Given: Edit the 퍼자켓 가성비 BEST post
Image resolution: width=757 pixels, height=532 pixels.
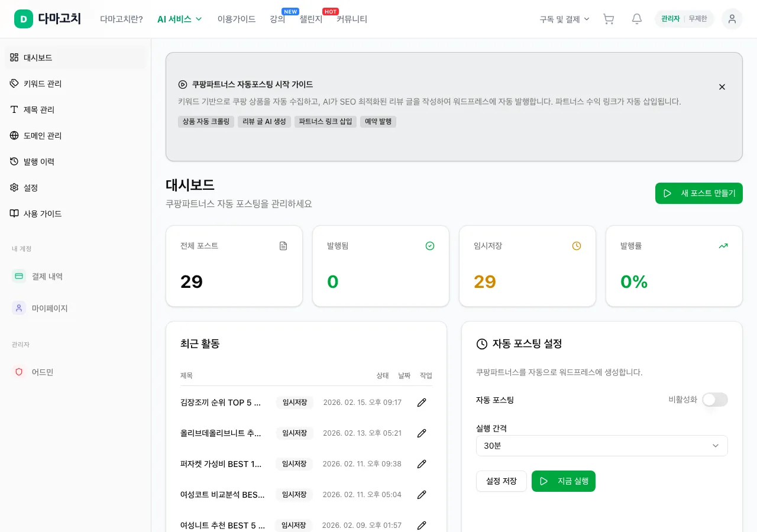Looking at the screenshot, I should 422,464.
